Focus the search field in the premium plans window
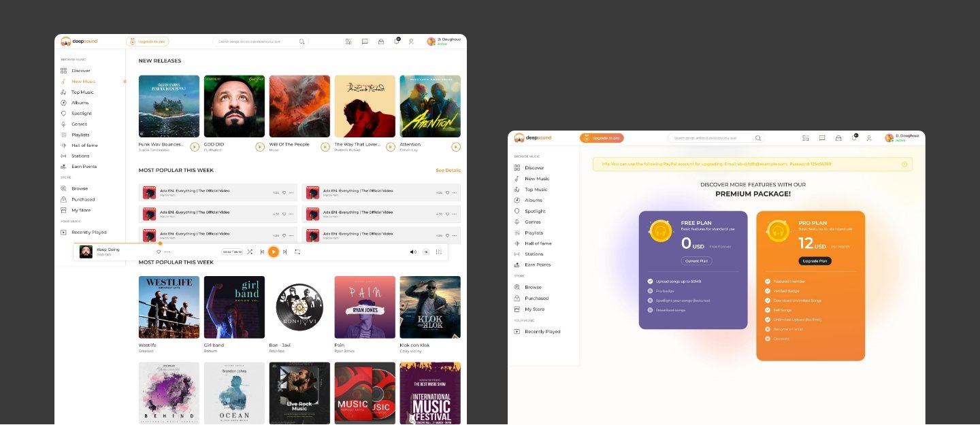This screenshot has width=980, height=425. tap(715, 138)
